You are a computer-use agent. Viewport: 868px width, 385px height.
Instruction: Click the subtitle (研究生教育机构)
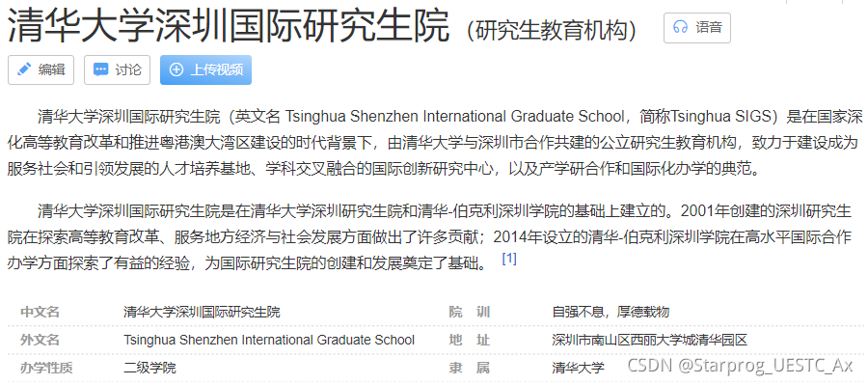552,31
